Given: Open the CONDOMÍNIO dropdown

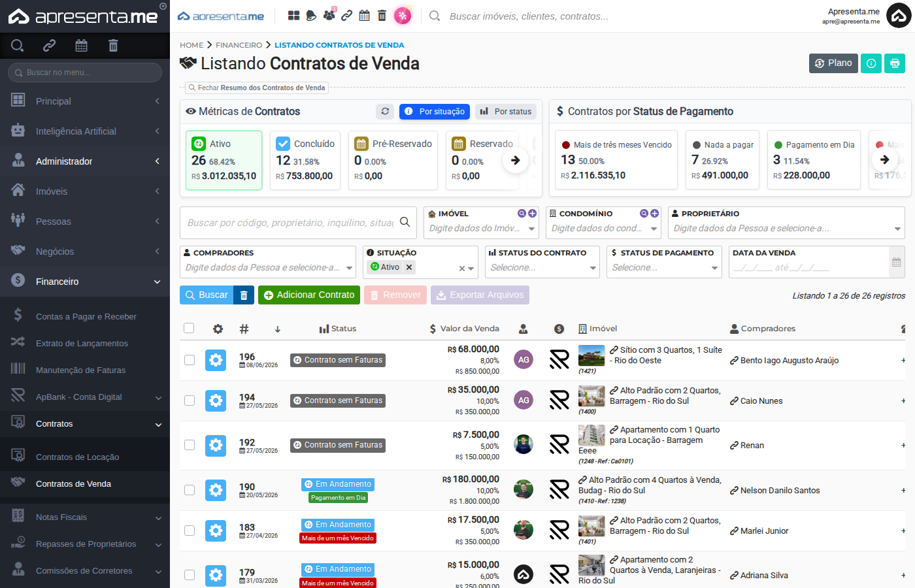Looking at the screenshot, I should (603, 229).
